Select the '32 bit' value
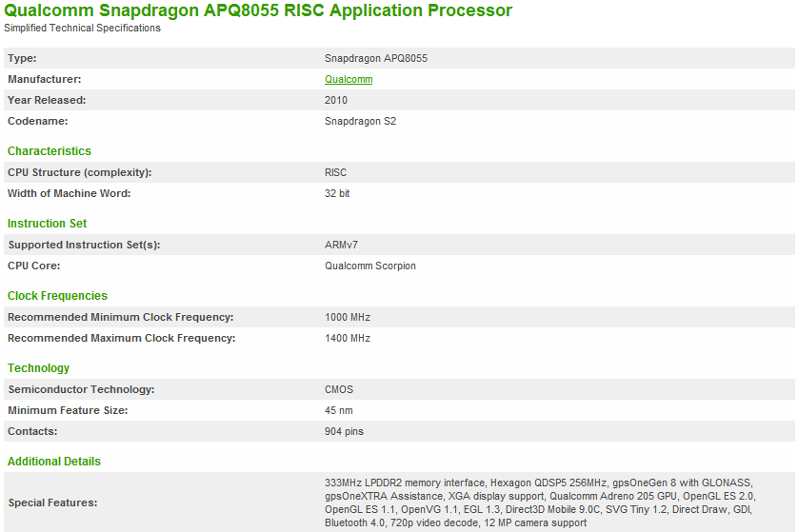798x532 pixels. (x=337, y=193)
